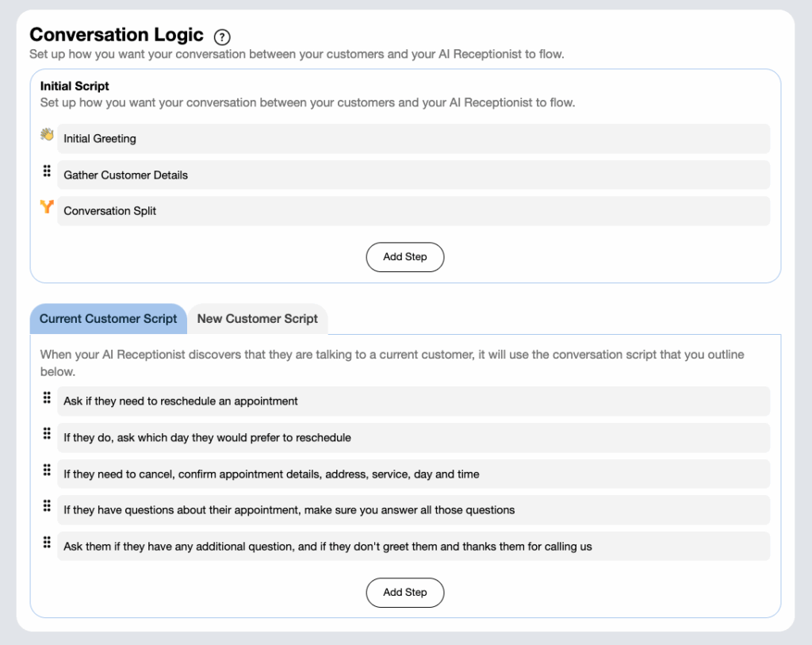Edit the 'ask which day they would prefer' step
Screen dimensions: 812x645
[x=413, y=437]
